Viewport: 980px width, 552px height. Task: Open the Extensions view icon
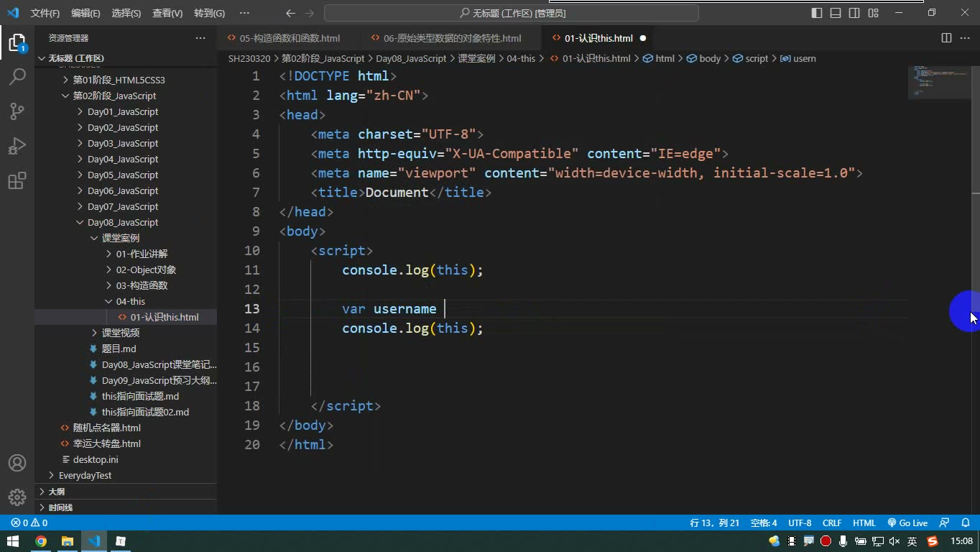17,180
